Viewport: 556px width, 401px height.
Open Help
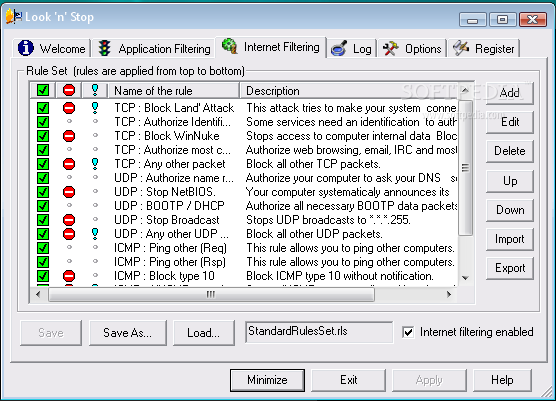(x=502, y=380)
